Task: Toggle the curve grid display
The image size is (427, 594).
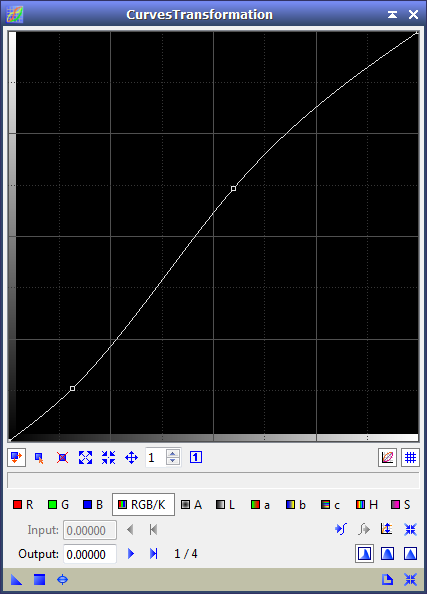Action: click(x=410, y=458)
